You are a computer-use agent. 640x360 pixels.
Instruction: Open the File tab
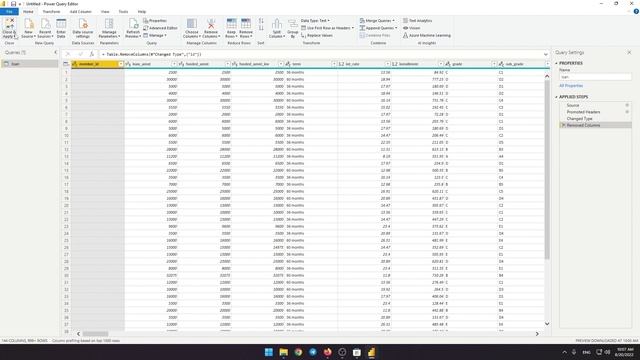pos(9,11)
